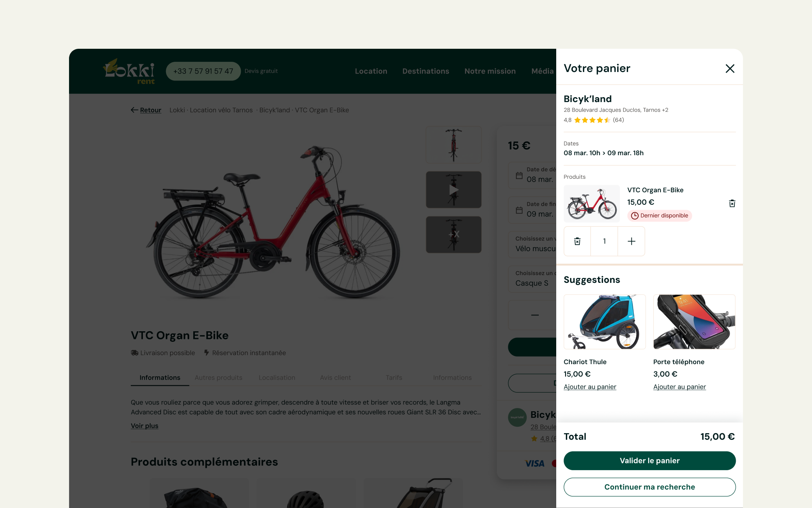Click the Lokki rent logo
Viewport: 812px width, 508px height.
click(x=129, y=71)
